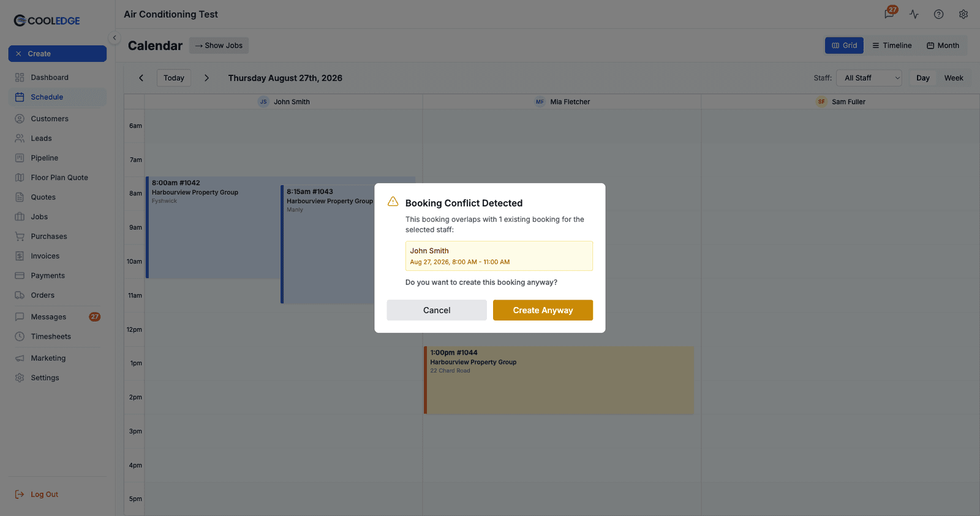The width and height of the screenshot is (980, 516).
Task: Click the 27 messages badge in sidebar
Action: [x=94, y=317]
